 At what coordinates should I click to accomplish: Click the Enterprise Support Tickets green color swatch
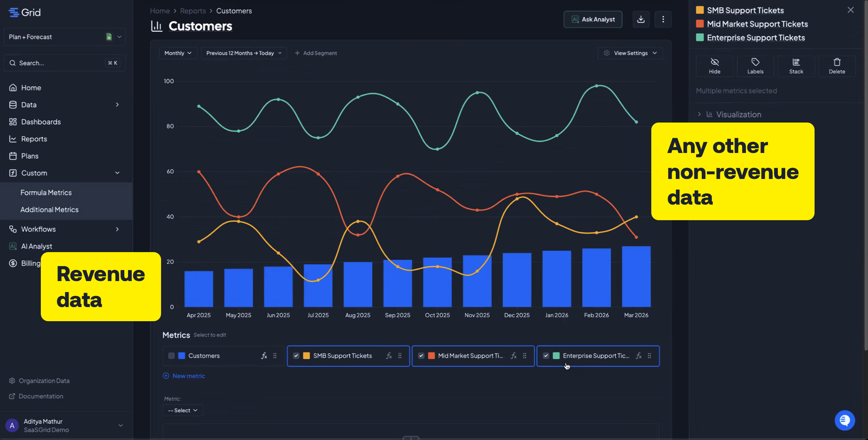[x=556, y=356]
